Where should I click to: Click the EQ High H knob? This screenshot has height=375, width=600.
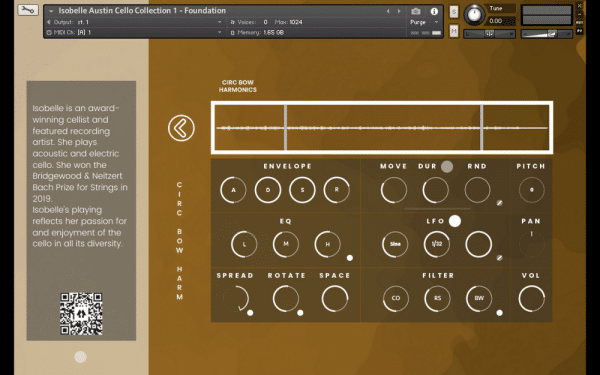click(328, 244)
